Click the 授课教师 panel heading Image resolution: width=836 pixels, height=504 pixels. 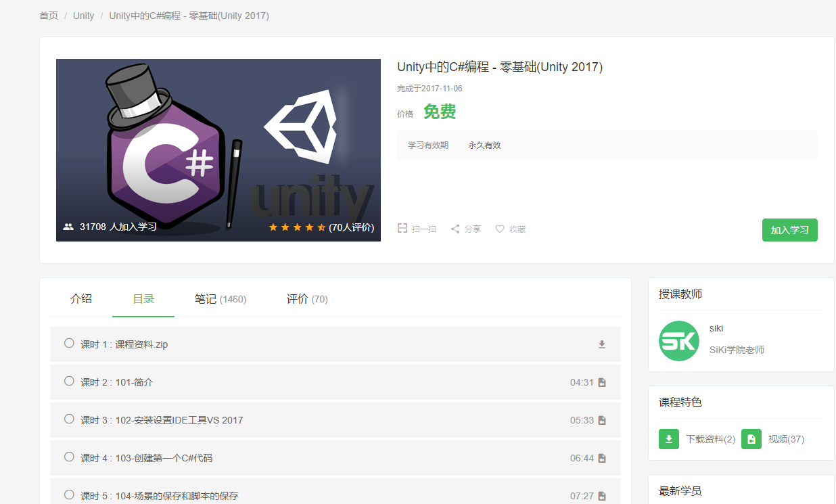click(680, 294)
